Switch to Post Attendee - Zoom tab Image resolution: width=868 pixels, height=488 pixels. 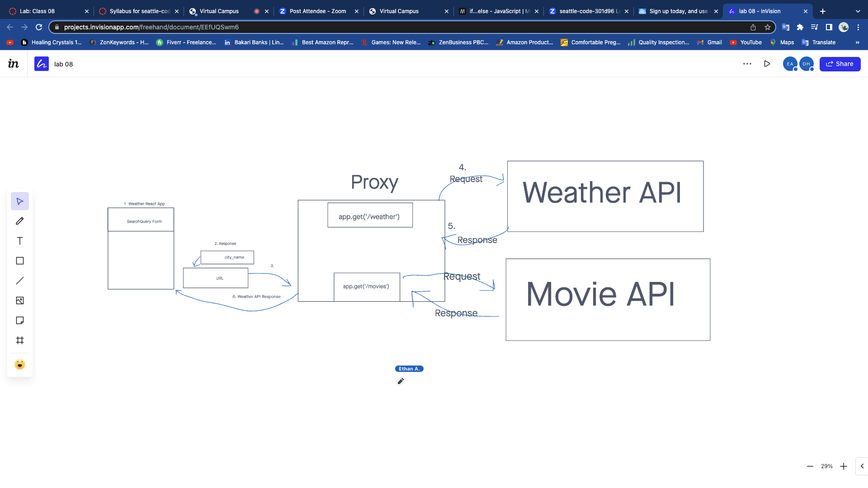point(317,11)
